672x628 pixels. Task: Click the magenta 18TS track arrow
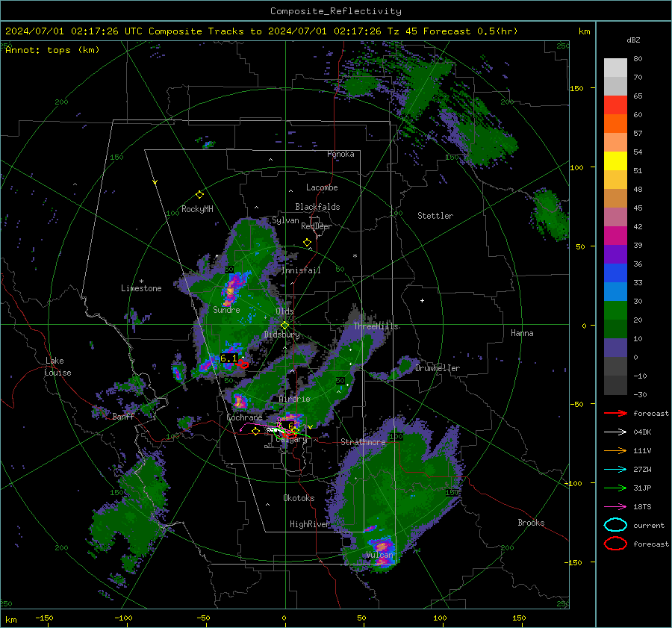pos(615,506)
